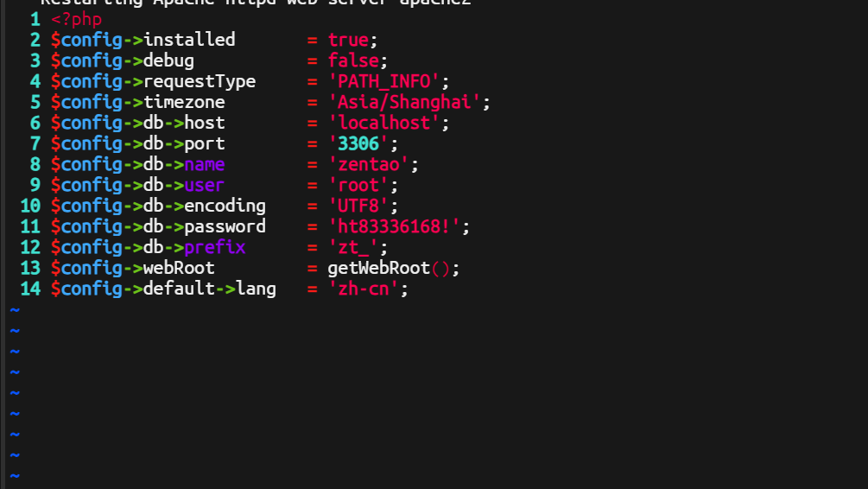
Task: Click the 'Asia/Shanghai' timezone value
Action: click(x=404, y=102)
